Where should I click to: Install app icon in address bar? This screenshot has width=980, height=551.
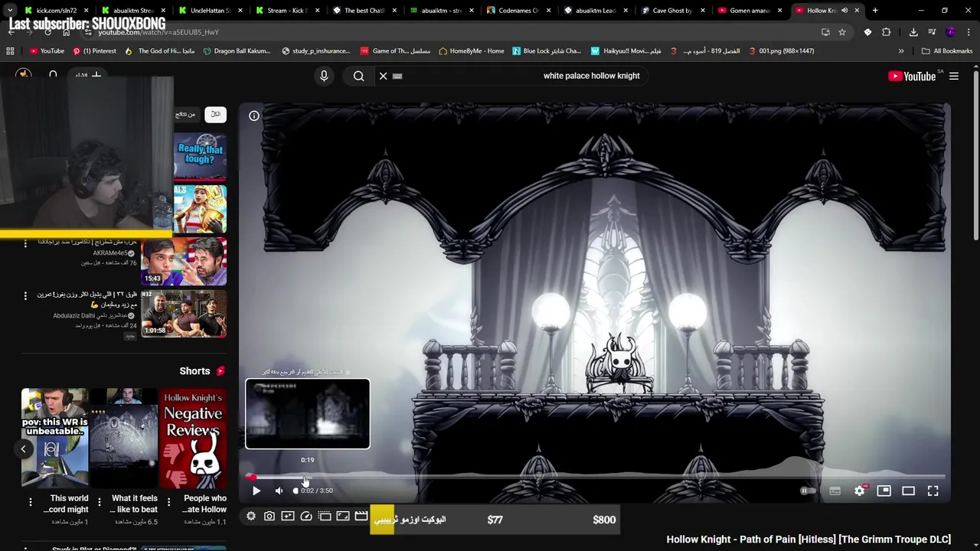(x=825, y=32)
